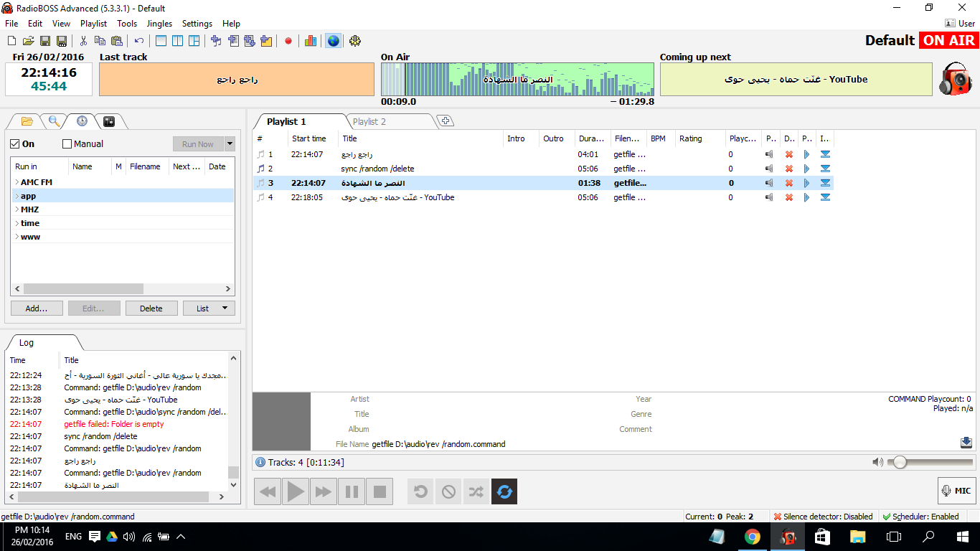Screen dimensions: 980x551
Task: Expand the app scheduler group
Action: coord(17,196)
